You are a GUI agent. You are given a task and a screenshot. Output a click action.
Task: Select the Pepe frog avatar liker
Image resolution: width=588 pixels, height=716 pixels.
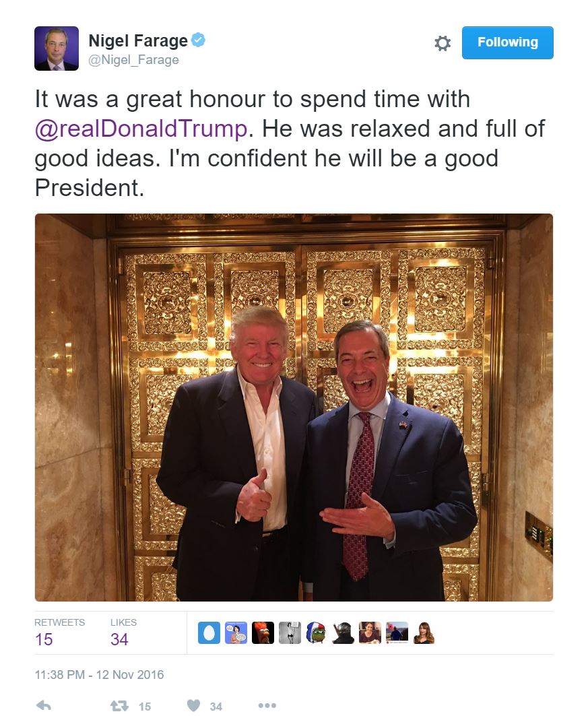tap(317, 632)
